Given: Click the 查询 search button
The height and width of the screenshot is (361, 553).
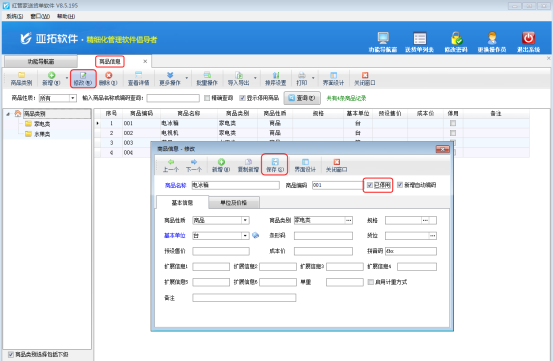Looking at the screenshot, I should pos(302,98).
